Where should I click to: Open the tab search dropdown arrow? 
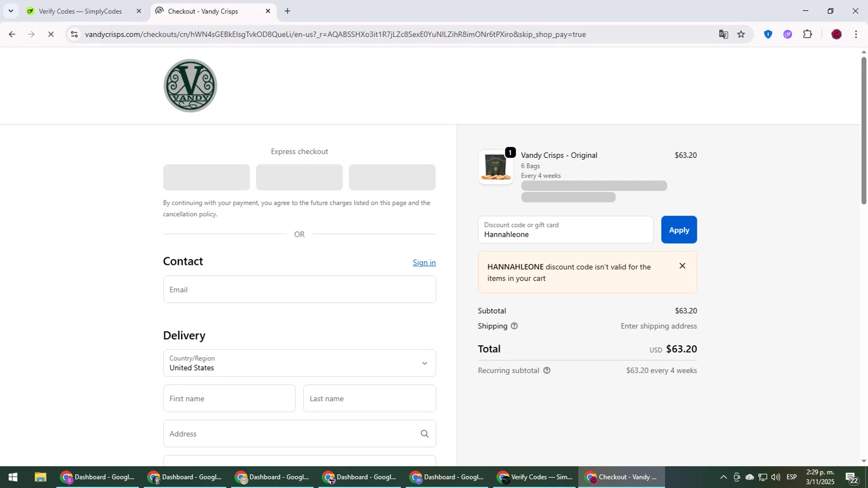(x=10, y=11)
